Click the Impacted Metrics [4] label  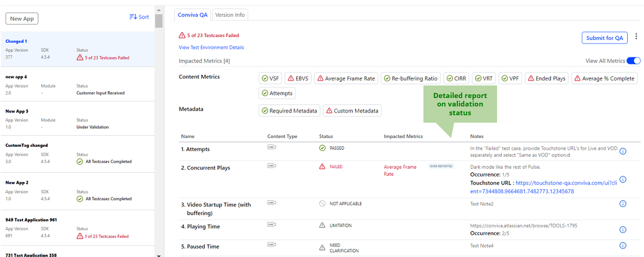click(x=204, y=61)
